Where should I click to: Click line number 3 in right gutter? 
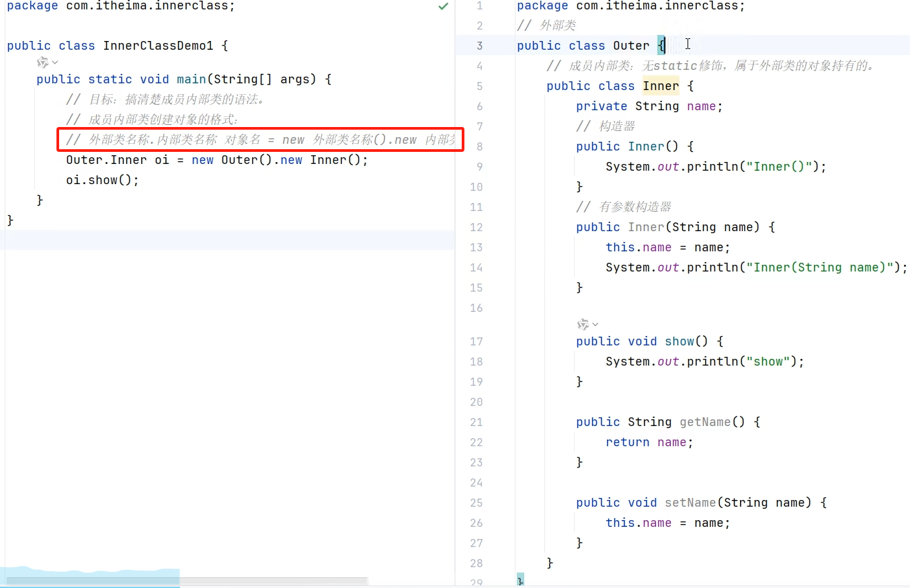click(479, 46)
